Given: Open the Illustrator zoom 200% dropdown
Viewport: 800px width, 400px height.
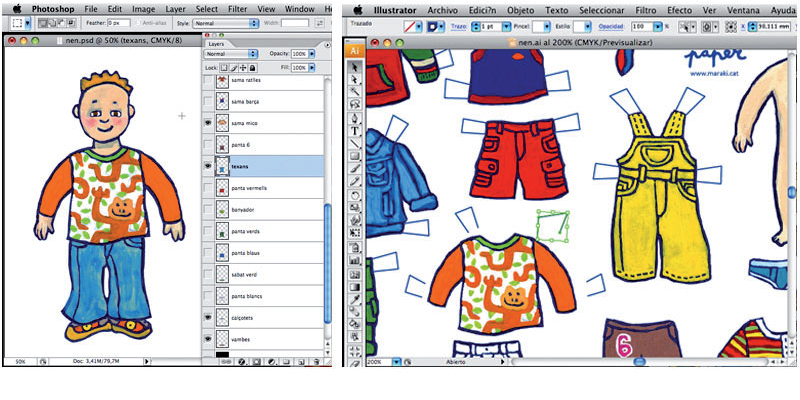Looking at the screenshot, I should [396, 362].
